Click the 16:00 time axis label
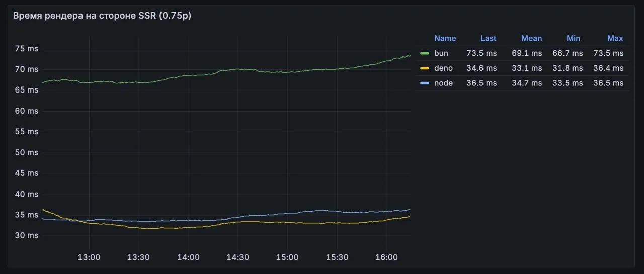Viewport: 644px width, 274px height. point(386,257)
